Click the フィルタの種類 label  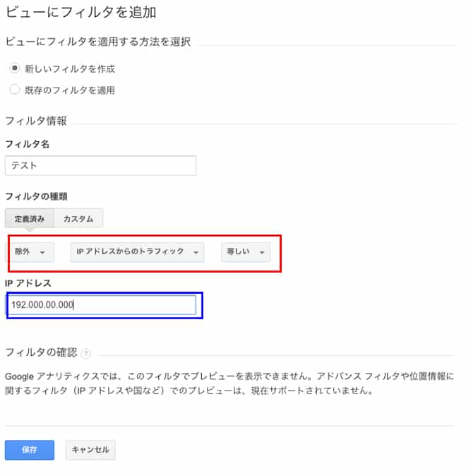(x=36, y=196)
